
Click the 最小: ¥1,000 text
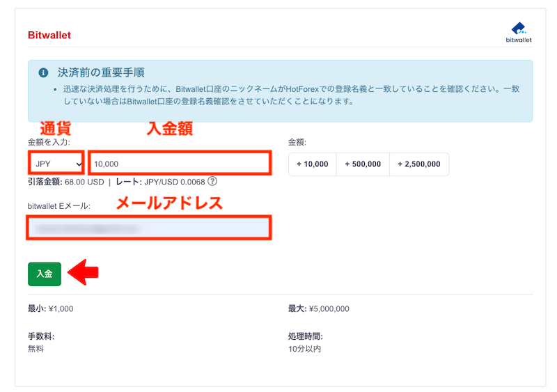coord(50,308)
